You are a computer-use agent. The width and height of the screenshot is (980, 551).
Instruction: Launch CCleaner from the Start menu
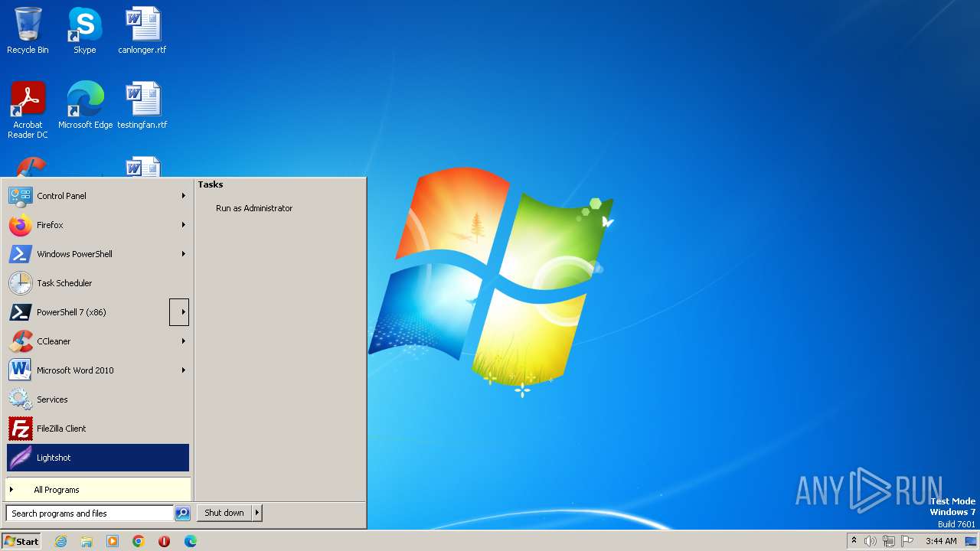click(x=98, y=341)
